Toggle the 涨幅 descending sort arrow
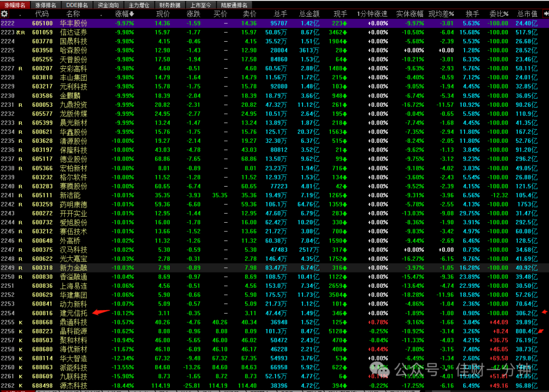Viewport: 549px width, 392px height. (132, 14)
